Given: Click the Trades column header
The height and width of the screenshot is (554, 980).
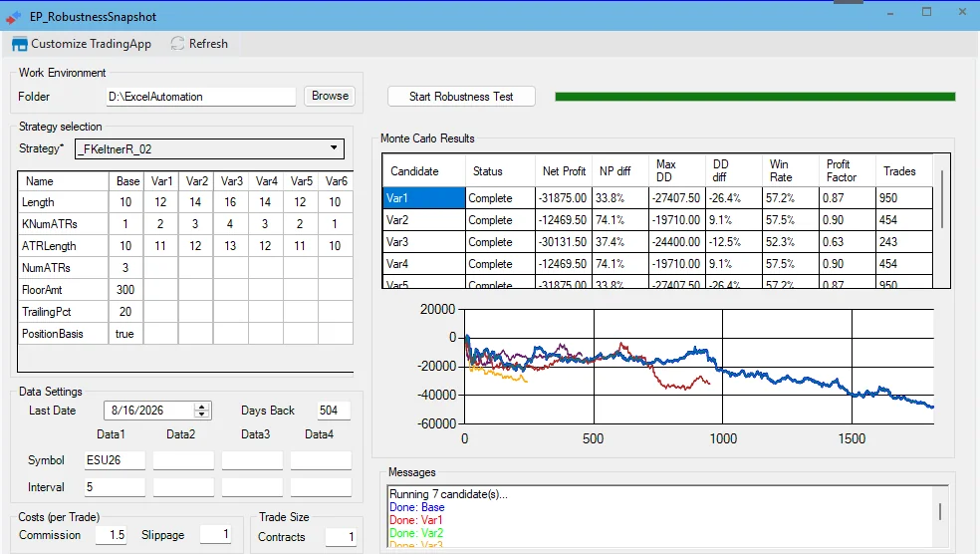Looking at the screenshot, I should (903, 170).
